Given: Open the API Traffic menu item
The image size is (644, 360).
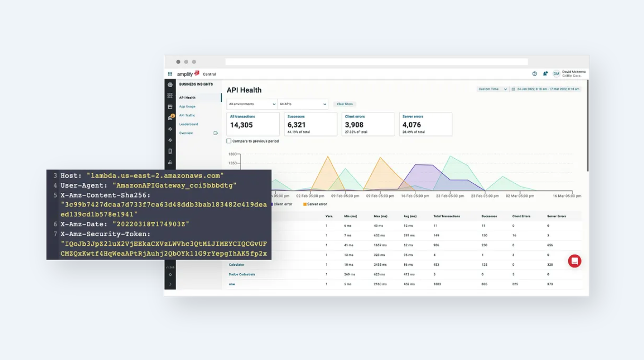Looking at the screenshot, I should point(187,116).
